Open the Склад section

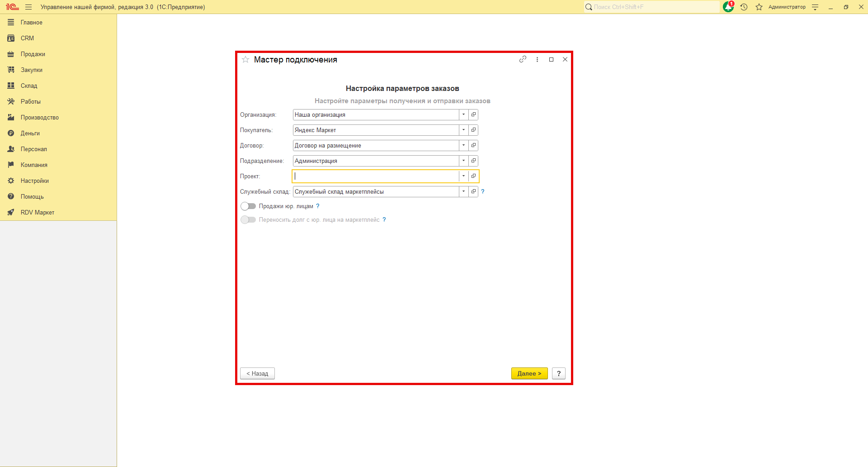click(x=58, y=86)
